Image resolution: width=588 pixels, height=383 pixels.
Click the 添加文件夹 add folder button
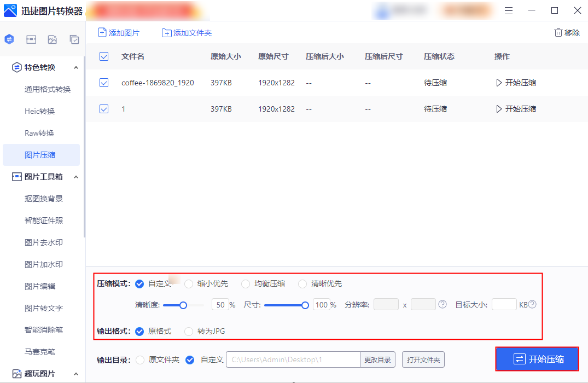click(x=187, y=33)
